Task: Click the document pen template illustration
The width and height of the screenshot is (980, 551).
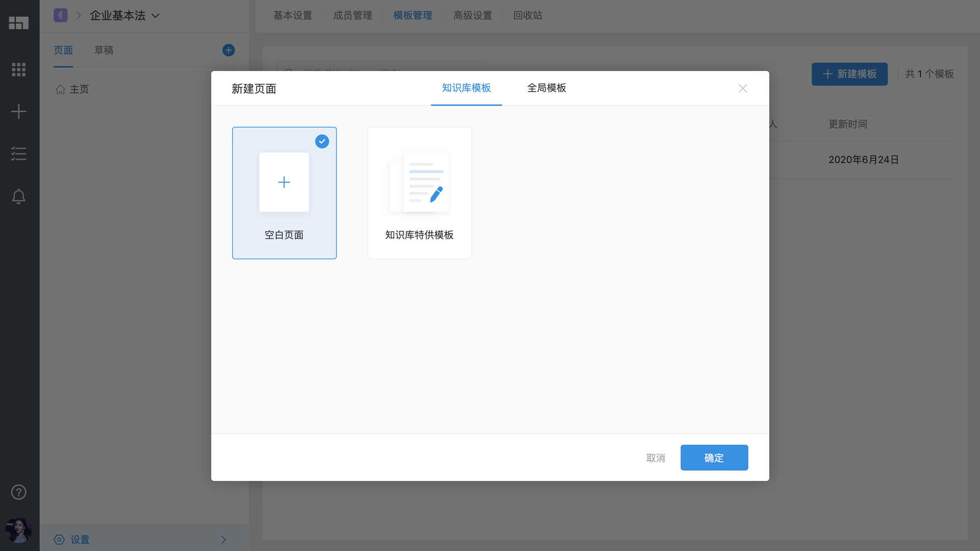Action: coord(419,182)
